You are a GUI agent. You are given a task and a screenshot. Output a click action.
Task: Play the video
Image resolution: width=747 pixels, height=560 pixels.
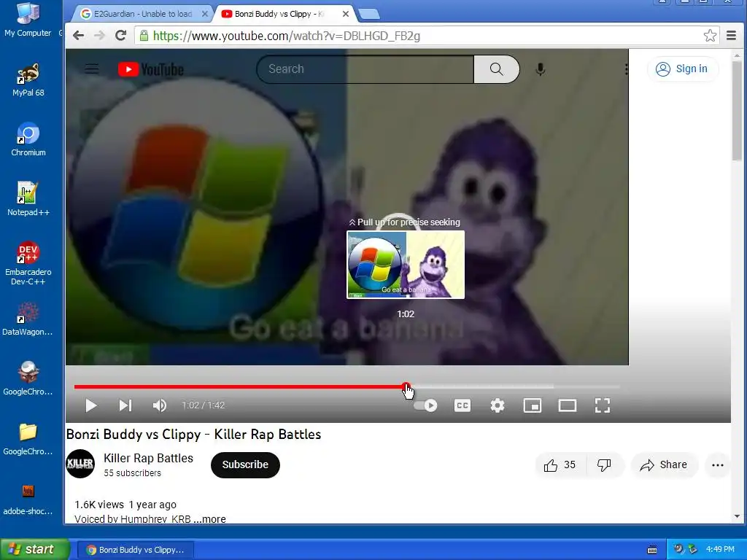tap(91, 405)
